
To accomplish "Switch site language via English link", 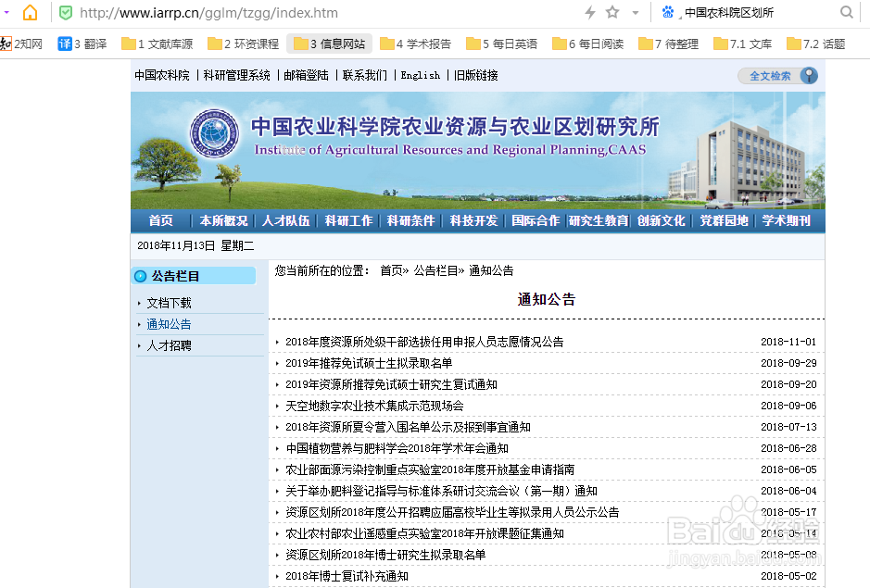I will (421, 75).
